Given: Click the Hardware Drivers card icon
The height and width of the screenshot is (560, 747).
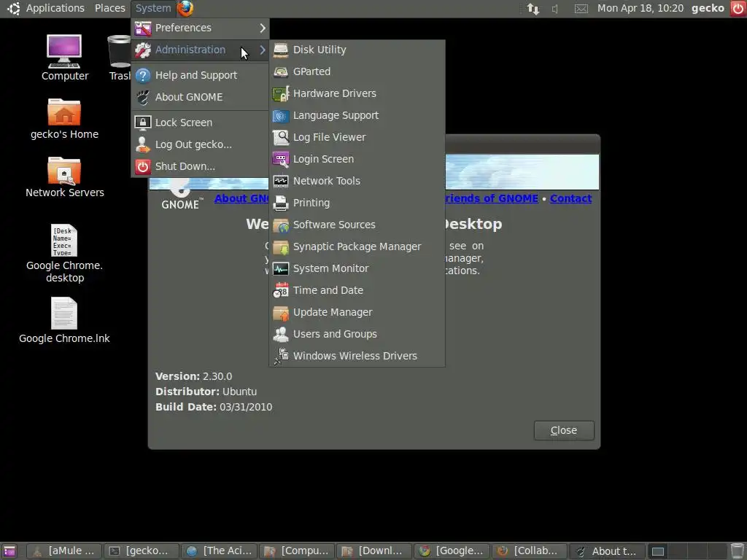Looking at the screenshot, I should 281,93.
